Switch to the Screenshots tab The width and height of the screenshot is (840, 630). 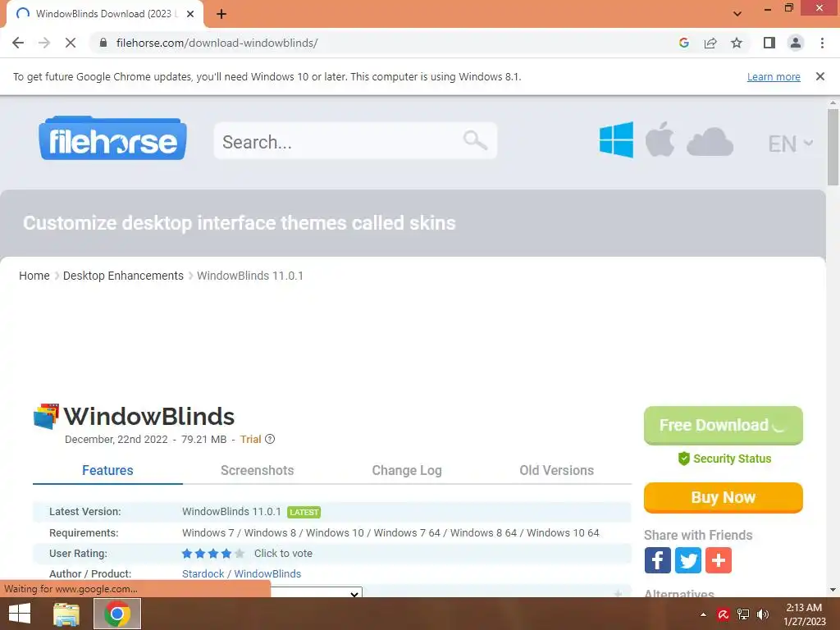tap(257, 470)
